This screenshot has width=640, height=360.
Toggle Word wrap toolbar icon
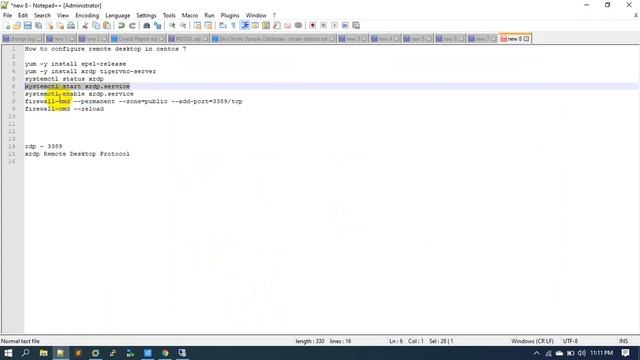[222, 25]
